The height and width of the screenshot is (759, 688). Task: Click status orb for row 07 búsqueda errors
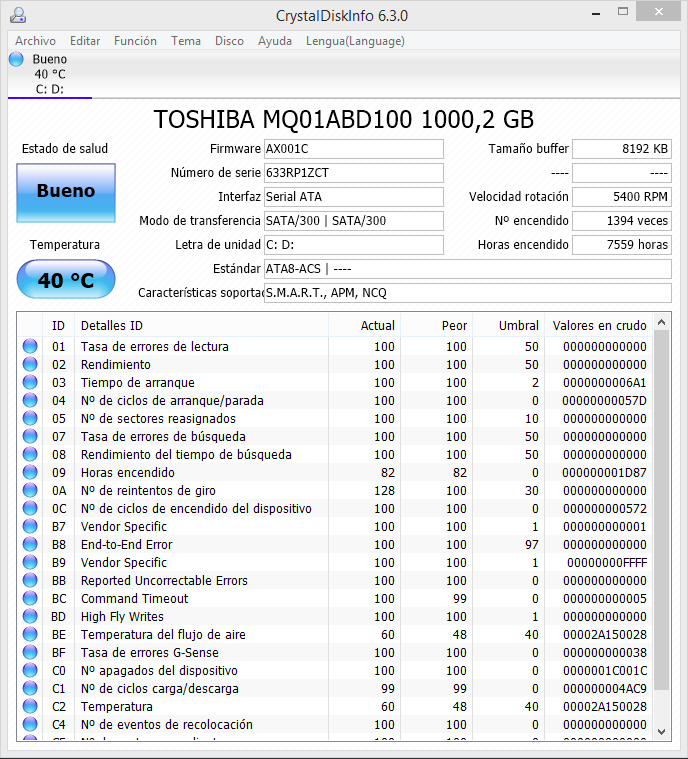coord(30,437)
